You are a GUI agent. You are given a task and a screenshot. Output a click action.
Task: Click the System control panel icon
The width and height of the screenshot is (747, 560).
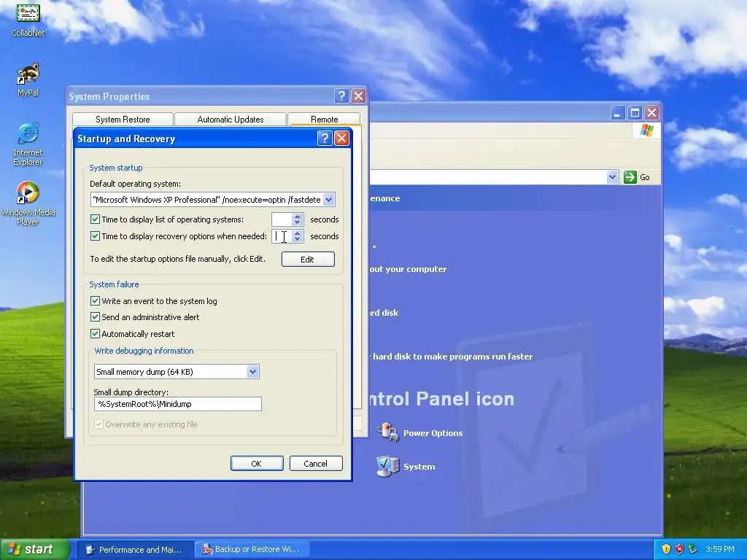388,466
